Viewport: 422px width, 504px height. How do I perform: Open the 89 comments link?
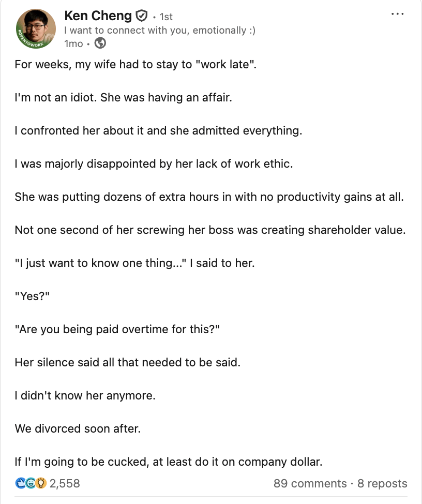pos(310,483)
